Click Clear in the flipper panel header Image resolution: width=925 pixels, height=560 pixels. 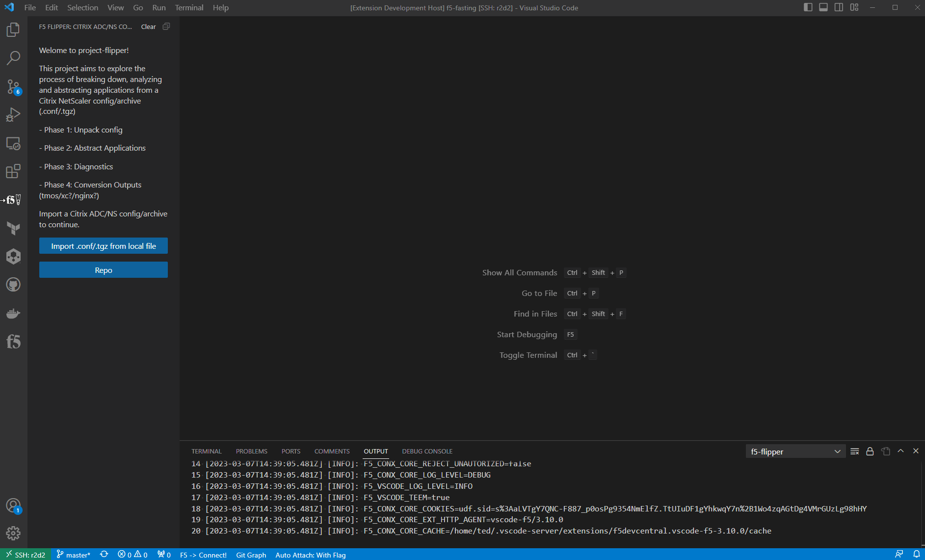pos(148,27)
